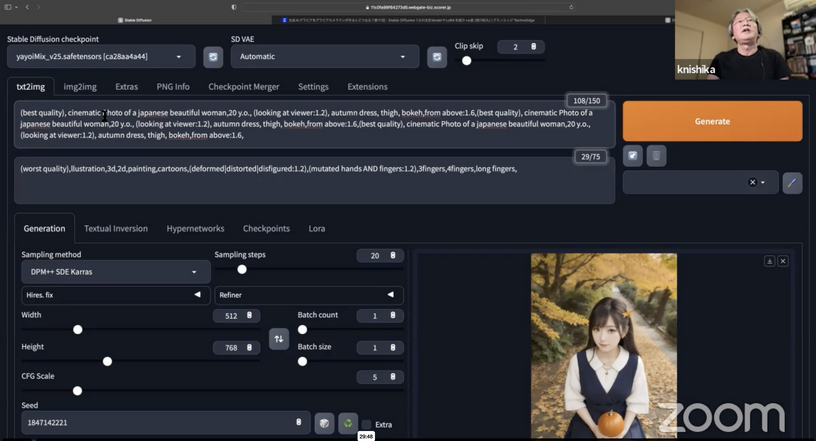Open the Checkpoint Merger tab
The width and height of the screenshot is (816, 441).
(244, 86)
